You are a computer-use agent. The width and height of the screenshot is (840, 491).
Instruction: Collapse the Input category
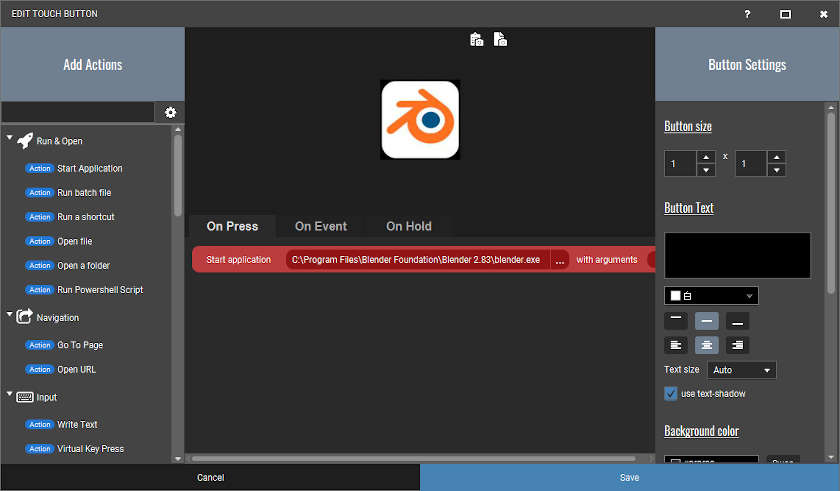[9, 394]
